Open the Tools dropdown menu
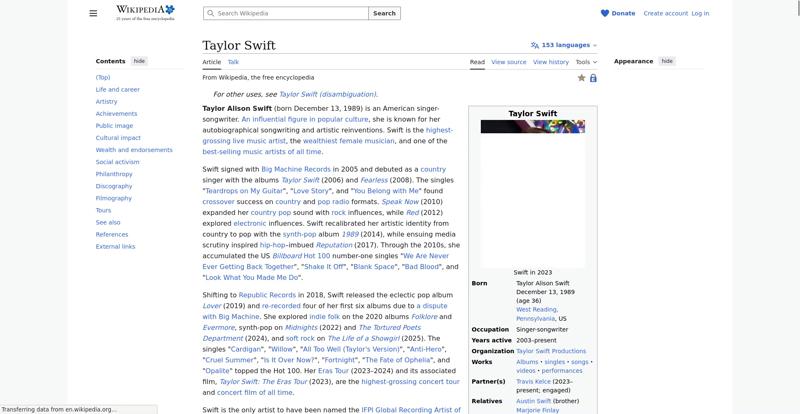 (x=586, y=62)
